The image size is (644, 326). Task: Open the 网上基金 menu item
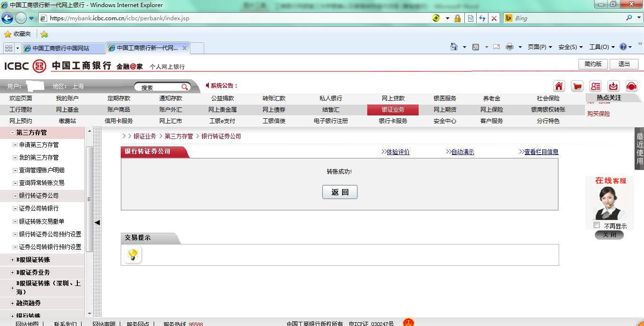(x=67, y=110)
